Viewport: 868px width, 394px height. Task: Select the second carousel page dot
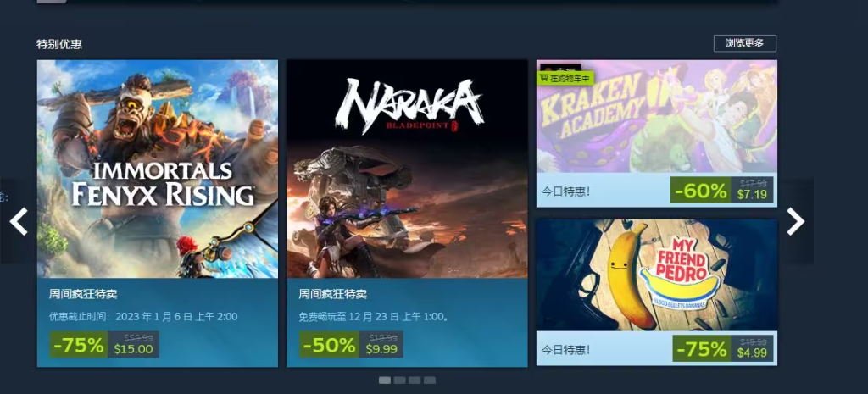(400, 380)
